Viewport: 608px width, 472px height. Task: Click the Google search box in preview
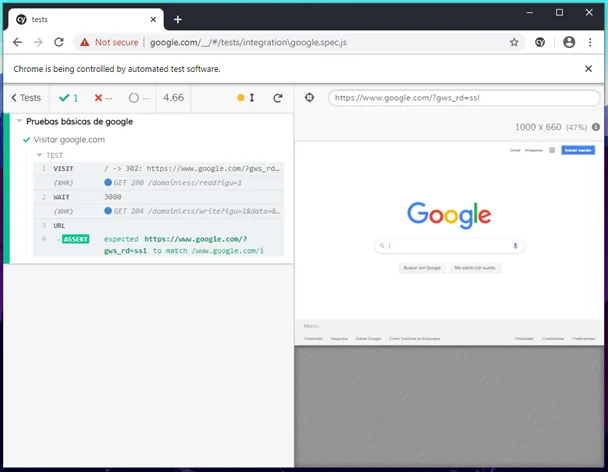[449, 246]
